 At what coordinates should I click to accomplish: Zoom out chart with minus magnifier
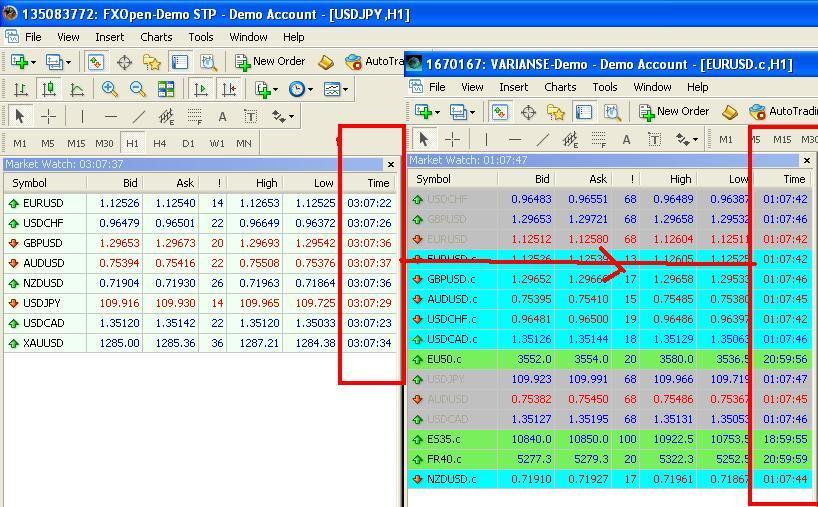tap(138, 89)
